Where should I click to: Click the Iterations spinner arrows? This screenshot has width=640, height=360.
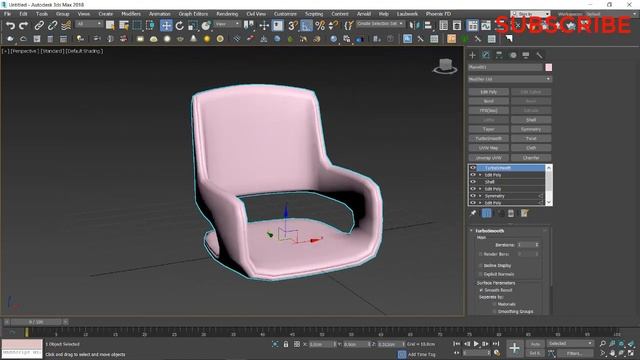pos(537,244)
